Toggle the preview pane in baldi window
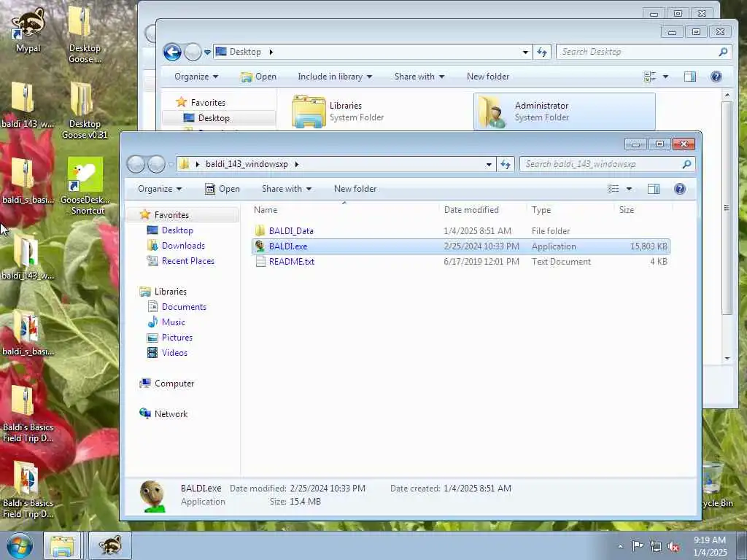This screenshot has width=747, height=560. pos(653,189)
